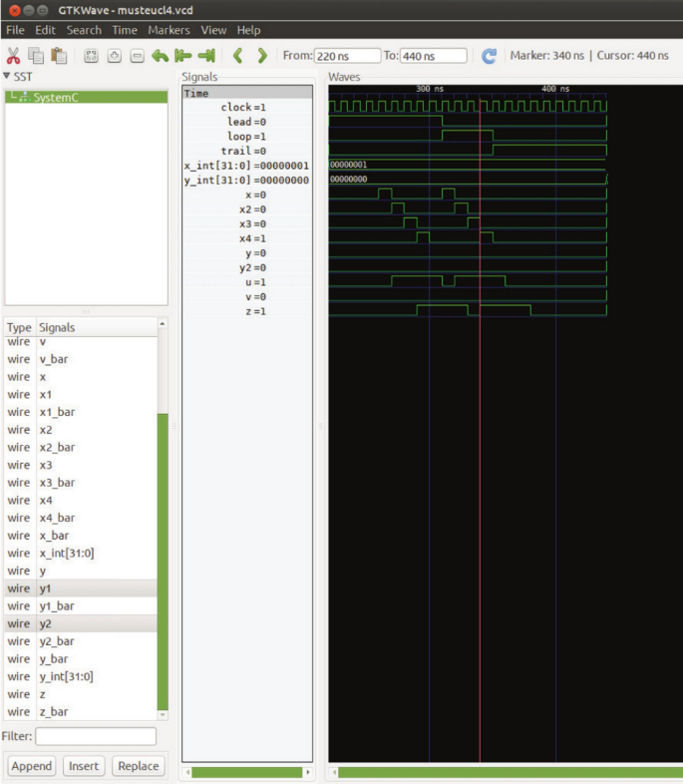Select the x_int[31:0]=00000001 signal row

(x=247, y=166)
